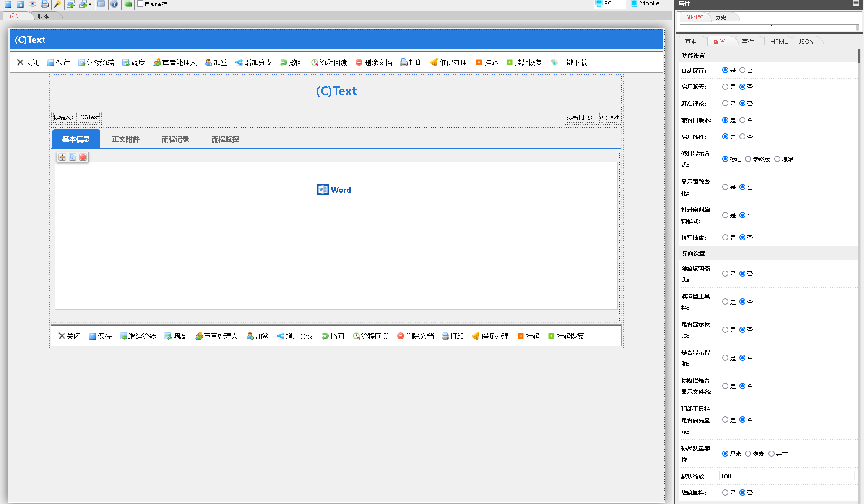Choose 像素 as ruler measurement unit

[748, 454]
